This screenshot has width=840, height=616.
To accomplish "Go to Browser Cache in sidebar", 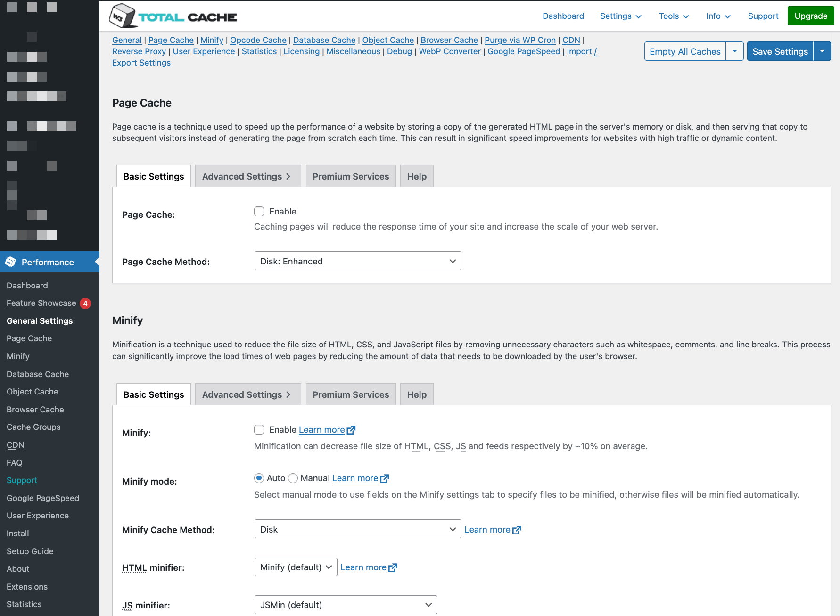I will coord(35,410).
